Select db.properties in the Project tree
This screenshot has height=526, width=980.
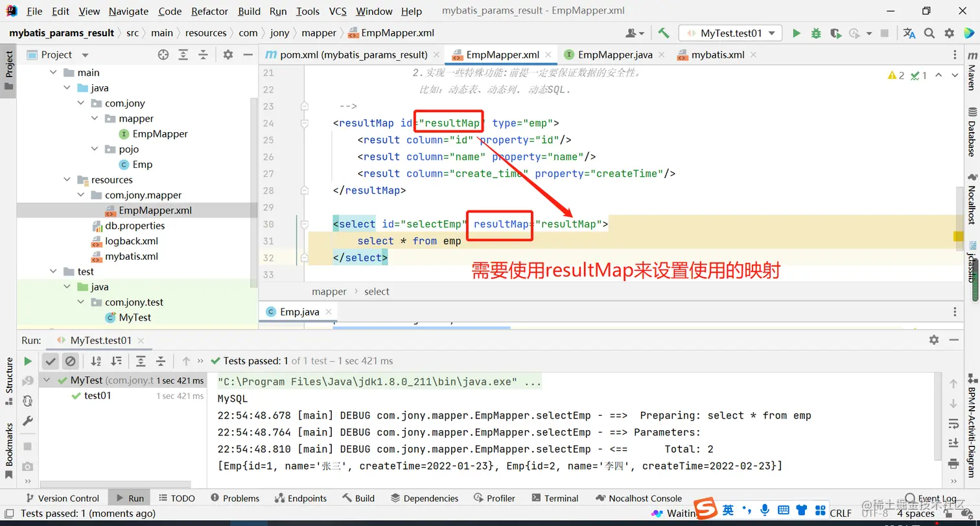coord(135,225)
